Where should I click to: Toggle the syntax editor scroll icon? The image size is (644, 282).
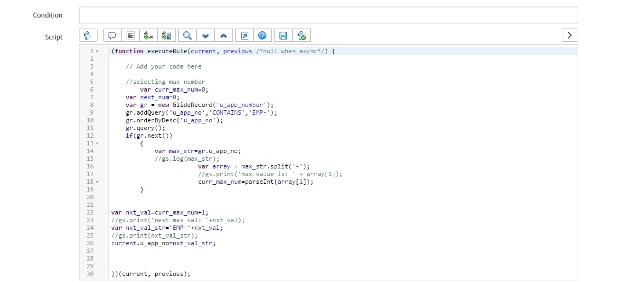(88, 35)
